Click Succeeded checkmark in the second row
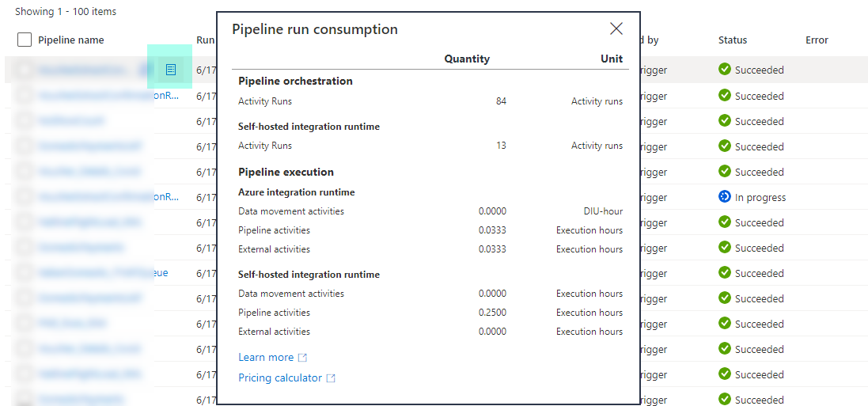 (724, 96)
